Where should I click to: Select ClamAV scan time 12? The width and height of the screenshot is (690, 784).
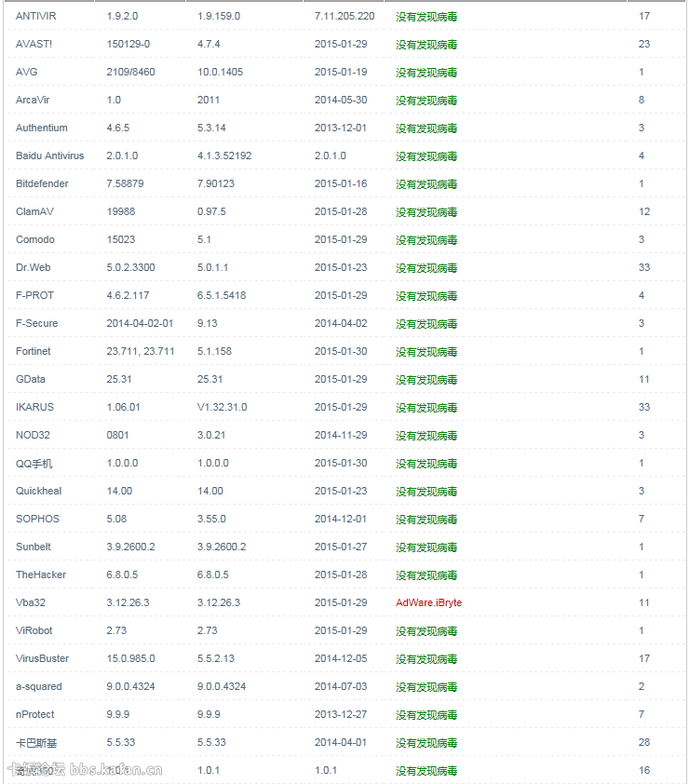(x=644, y=212)
